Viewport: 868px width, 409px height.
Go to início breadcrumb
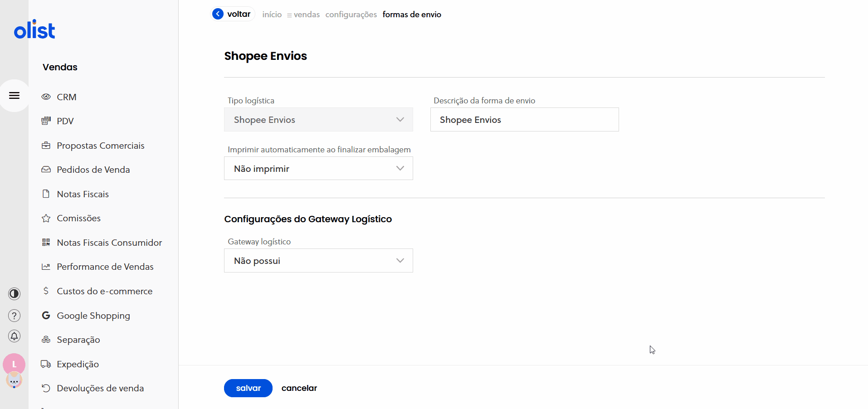point(272,15)
